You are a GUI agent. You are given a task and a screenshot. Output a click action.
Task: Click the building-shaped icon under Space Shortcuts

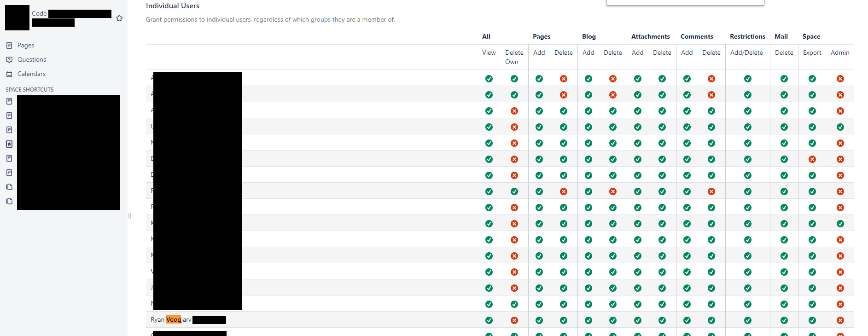[x=9, y=144]
